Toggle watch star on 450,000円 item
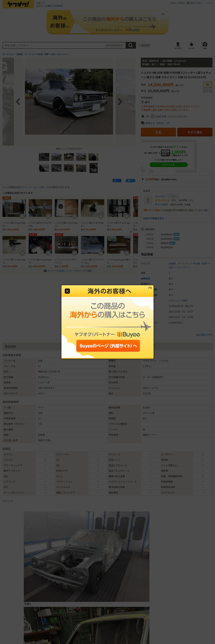 pos(48,253)
